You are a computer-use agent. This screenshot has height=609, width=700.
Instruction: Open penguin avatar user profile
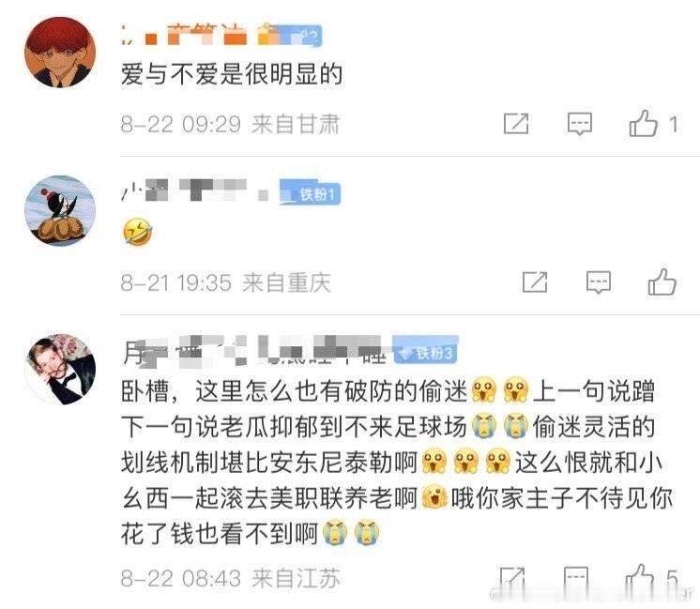[60, 211]
